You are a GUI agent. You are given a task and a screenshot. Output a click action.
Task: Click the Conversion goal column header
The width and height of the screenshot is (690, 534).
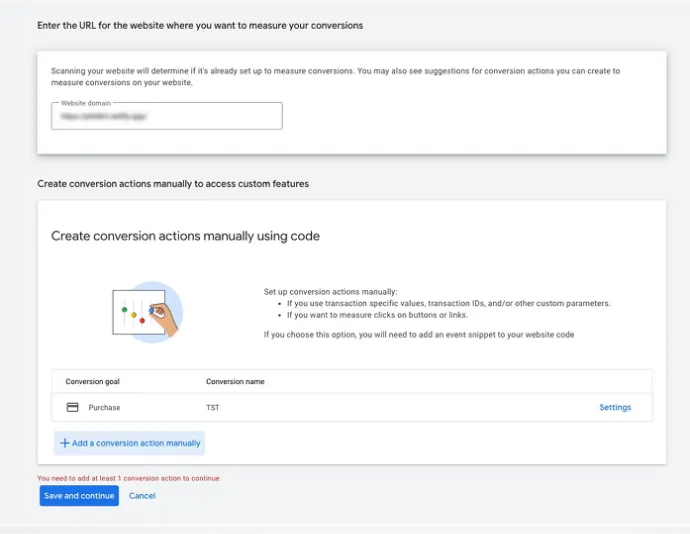tap(92, 381)
